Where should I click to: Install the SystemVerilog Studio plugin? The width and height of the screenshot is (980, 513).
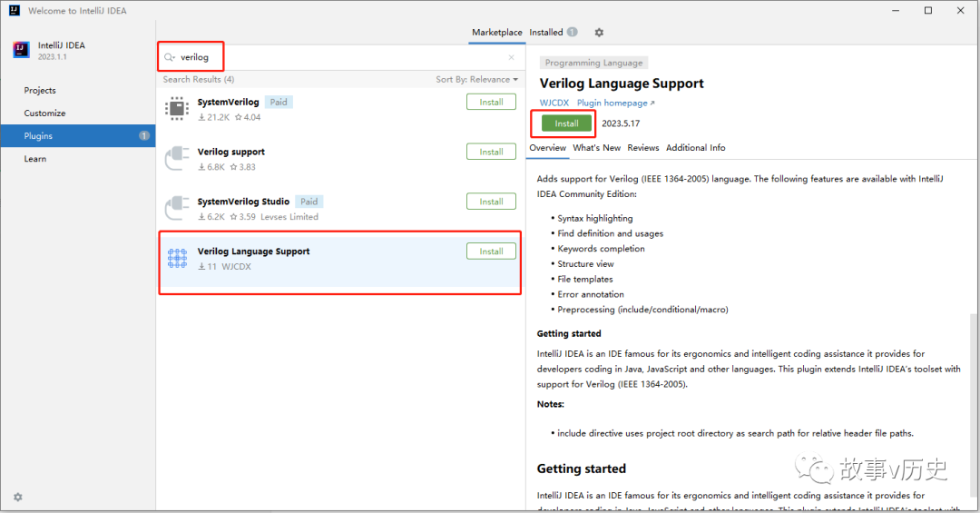click(x=491, y=202)
